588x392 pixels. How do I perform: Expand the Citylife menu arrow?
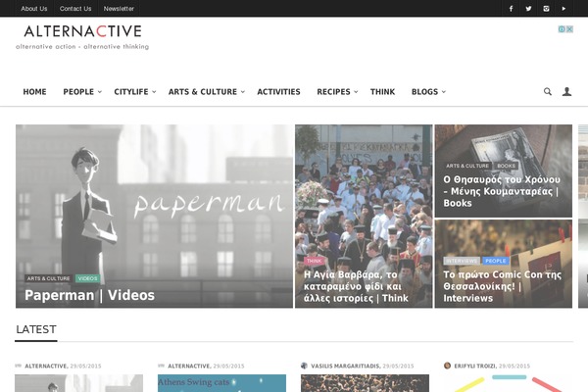(154, 91)
